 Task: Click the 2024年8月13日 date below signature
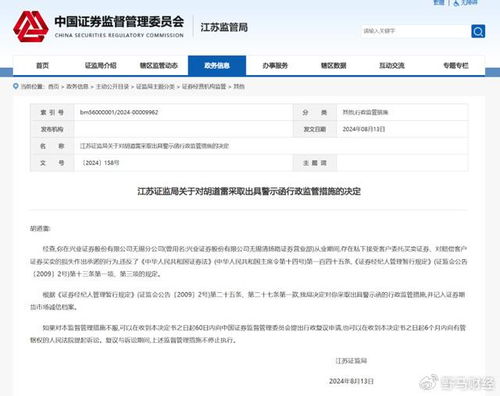(351, 381)
